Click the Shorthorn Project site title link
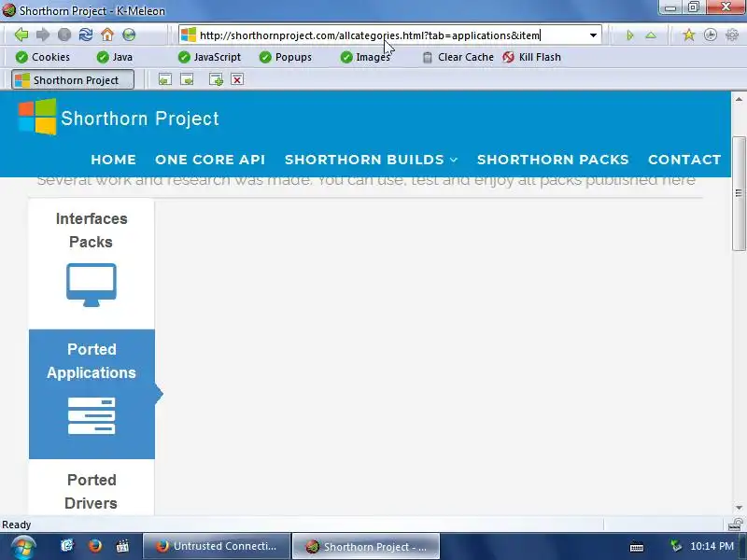 139,119
